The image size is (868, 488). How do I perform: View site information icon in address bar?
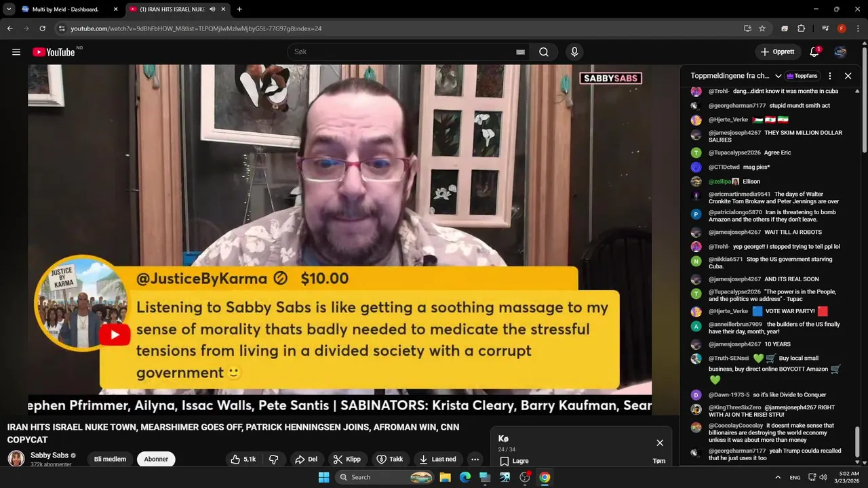(x=61, y=28)
